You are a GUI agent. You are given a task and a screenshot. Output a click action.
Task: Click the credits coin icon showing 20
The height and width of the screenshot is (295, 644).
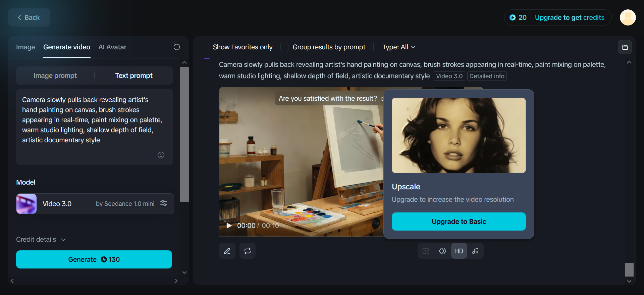(x=513, y=17)
